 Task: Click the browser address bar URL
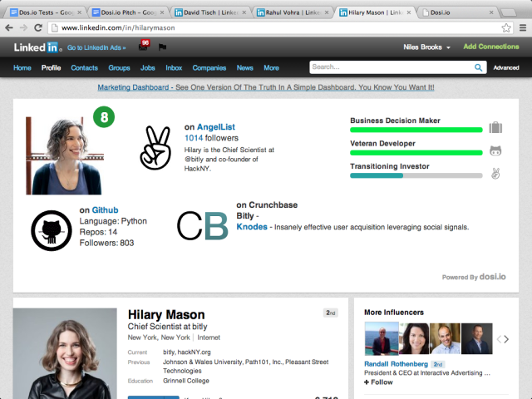(118, 27)
